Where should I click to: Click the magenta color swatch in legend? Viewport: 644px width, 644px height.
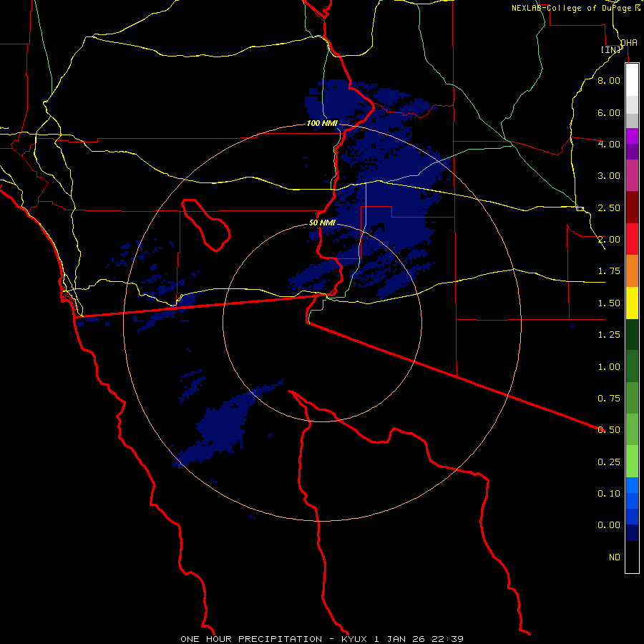pos(632,175)
